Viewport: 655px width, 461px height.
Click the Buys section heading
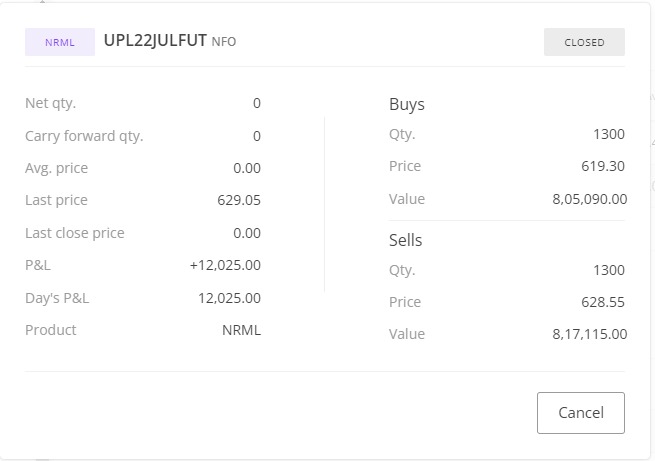point(407,104)
